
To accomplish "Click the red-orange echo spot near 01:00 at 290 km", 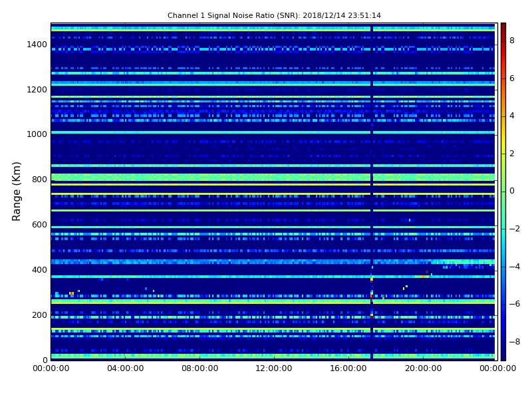I will [x=71, y=293].
